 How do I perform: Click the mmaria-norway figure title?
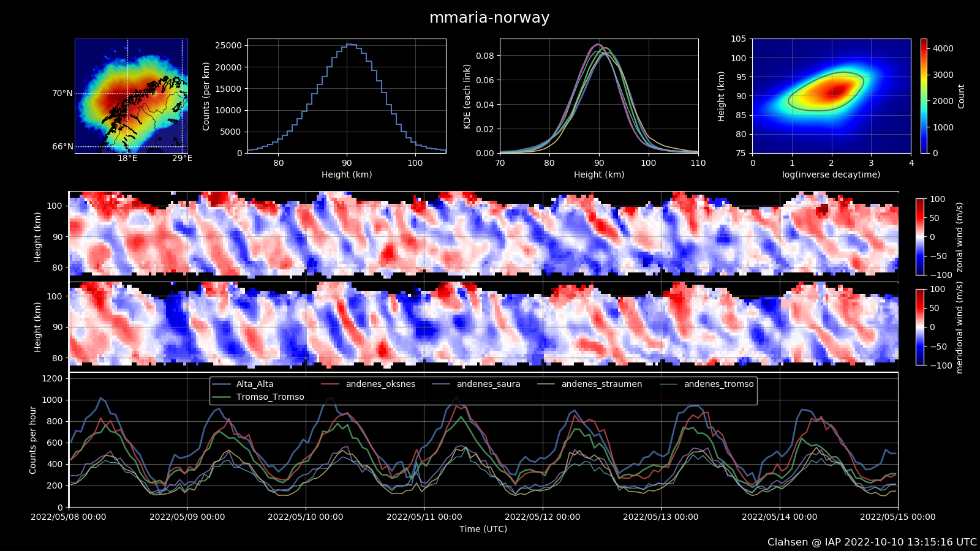[489, 18]
